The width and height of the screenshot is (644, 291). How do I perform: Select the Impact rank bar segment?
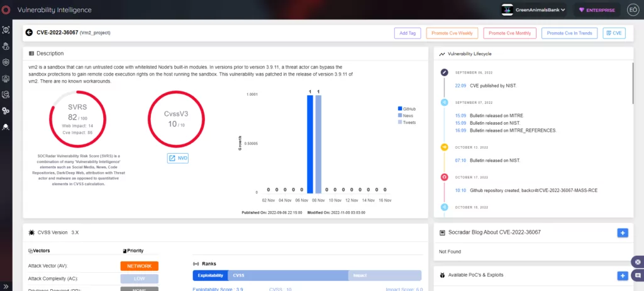point(384,275)
